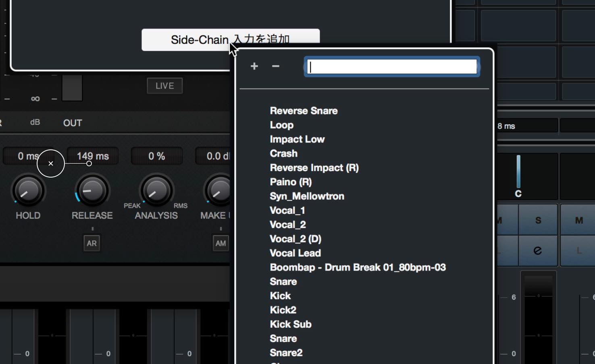
Task: Select Loop from the track list
Action: coord(281,125)
